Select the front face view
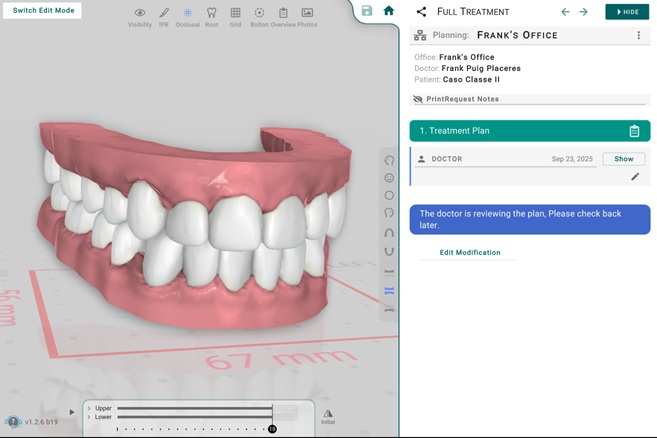 pyautogui.click(x=389, y=178)
